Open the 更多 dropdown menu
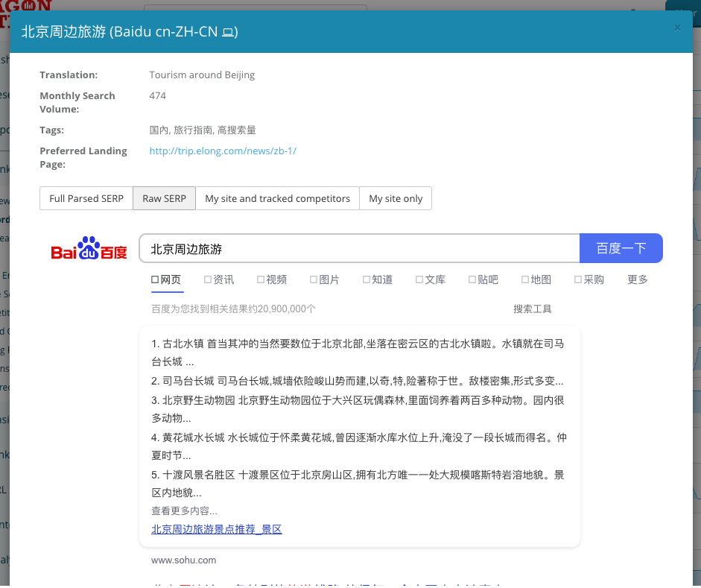The image size is (701, 588). click(x=637, y=279)
